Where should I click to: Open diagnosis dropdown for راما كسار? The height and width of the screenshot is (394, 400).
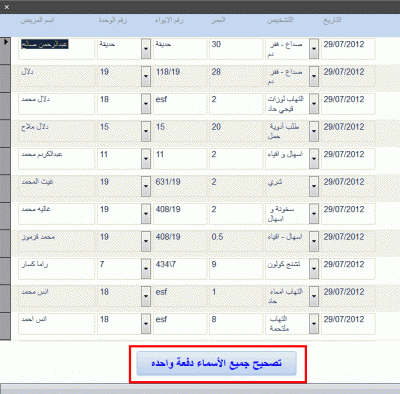(x=314, y=269)
